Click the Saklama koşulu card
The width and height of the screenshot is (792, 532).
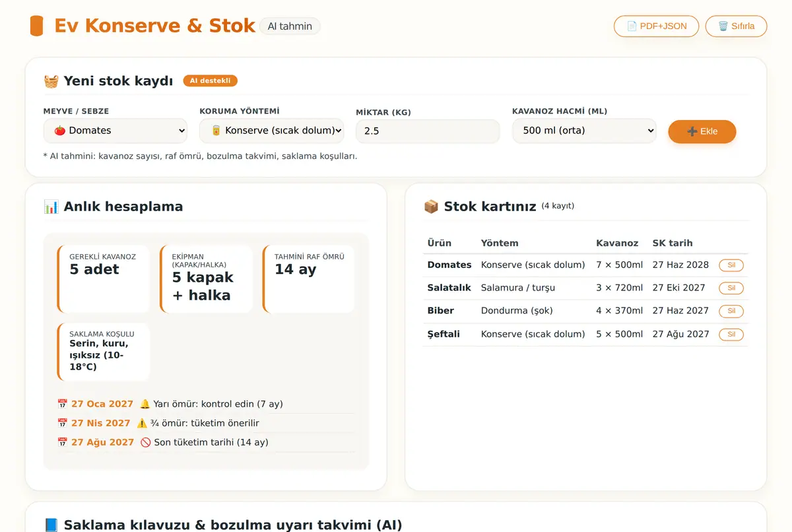pos(103,352)
